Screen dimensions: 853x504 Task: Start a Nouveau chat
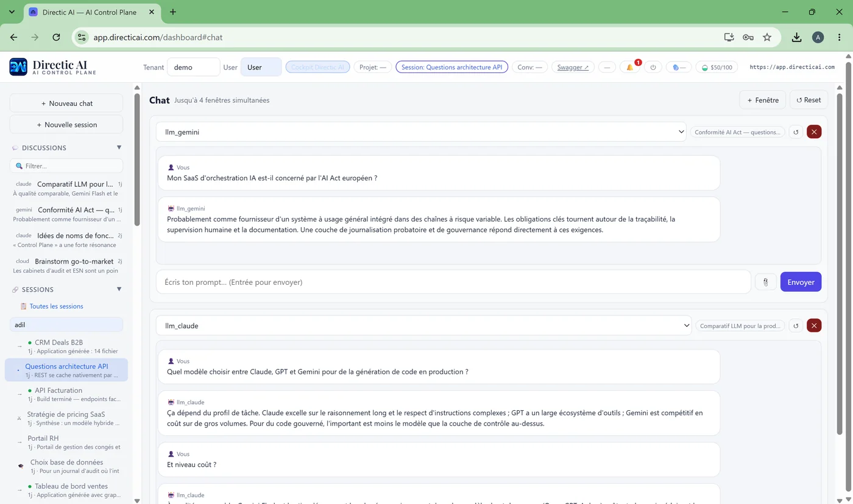(x=66, y=103)
